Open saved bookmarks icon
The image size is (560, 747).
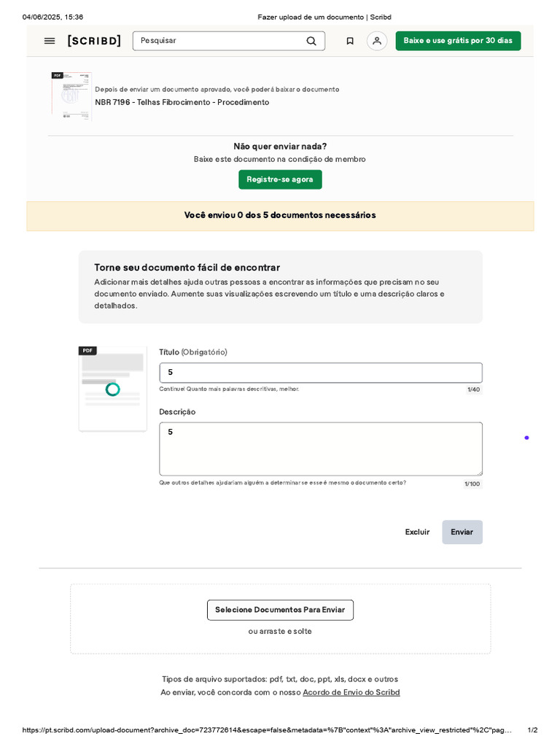350,41
